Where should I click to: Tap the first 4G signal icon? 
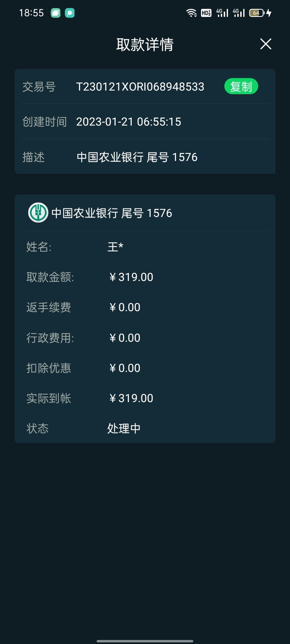pyautogui.click(x=222, y=13)
